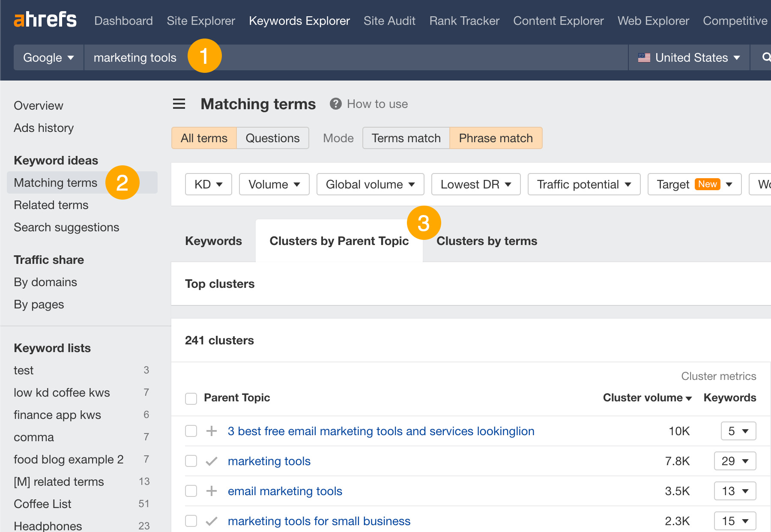Select the All terms toggle
This screenshot has width=771, height=532.
click(x=204, y=138)
